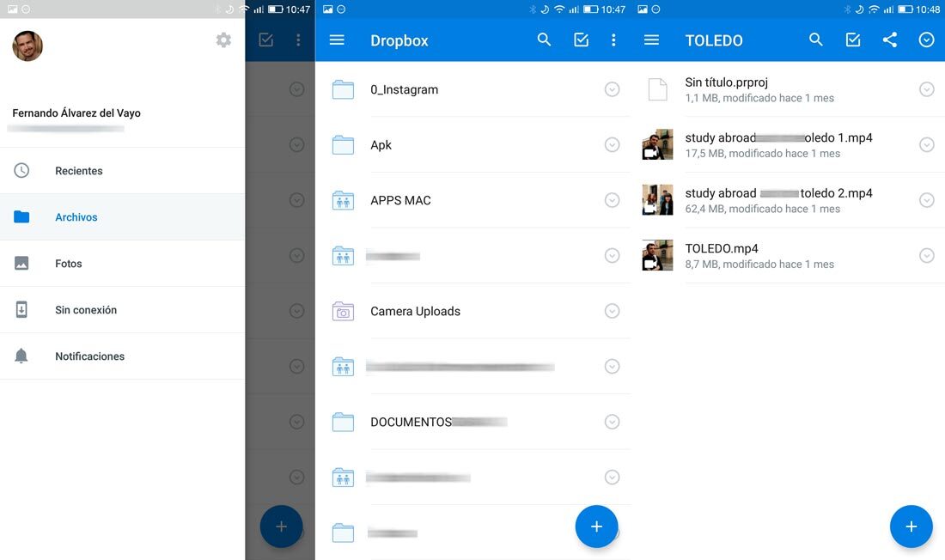Viewport: 945px width, 560px height.
Task: Tap search icon in TOLEDO header
Action: [816, 40]
